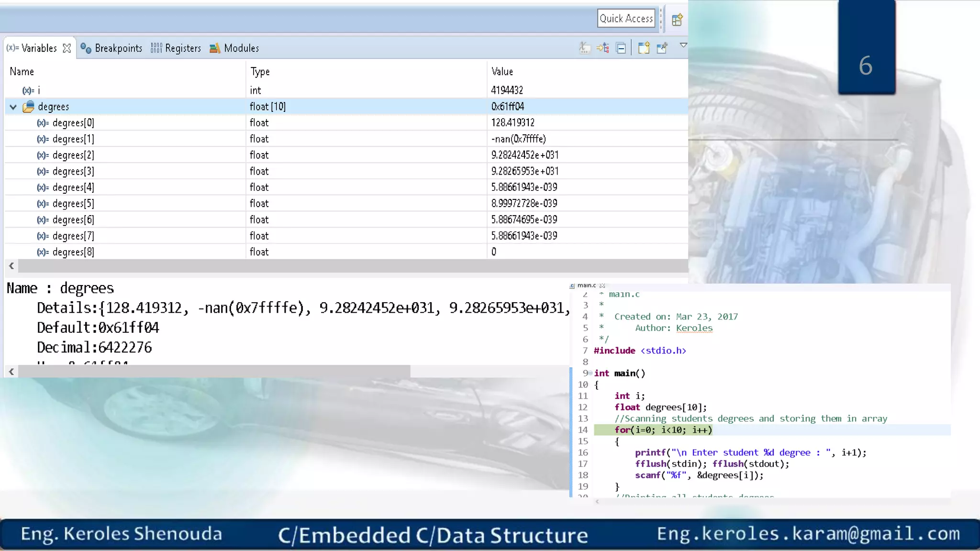Close the Variables tab with its X
Screen dimensions: 980x551
pos(67,48)
